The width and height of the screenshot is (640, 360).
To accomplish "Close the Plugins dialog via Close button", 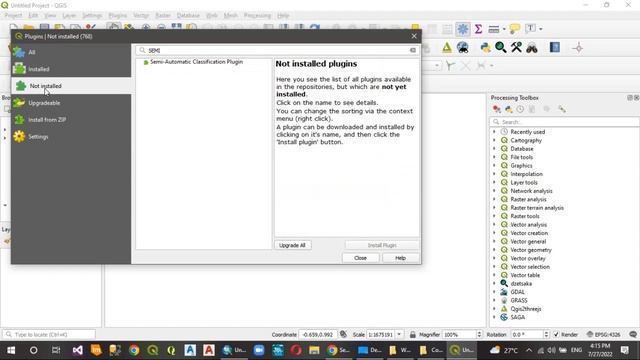I will pos(360,258).
